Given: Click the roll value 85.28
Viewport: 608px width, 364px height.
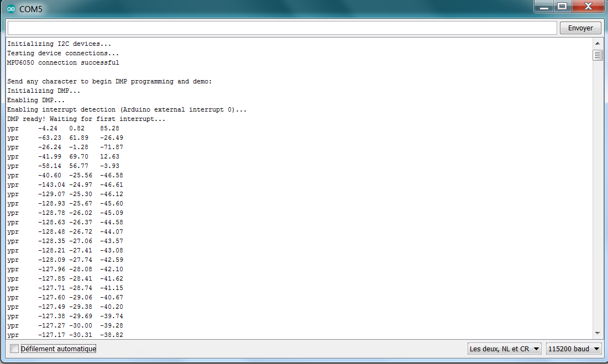Looking at the screenshot, I should click(x=110, y=128).
